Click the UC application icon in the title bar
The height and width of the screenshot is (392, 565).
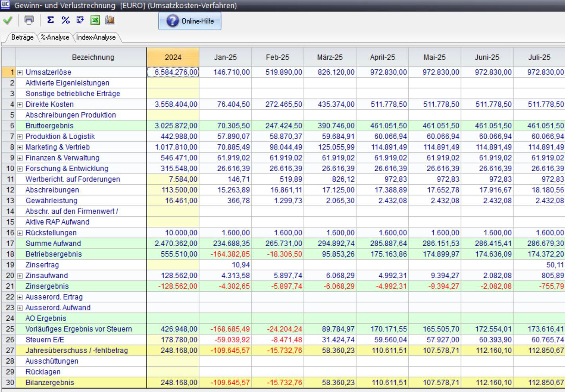tap(5, 5)
